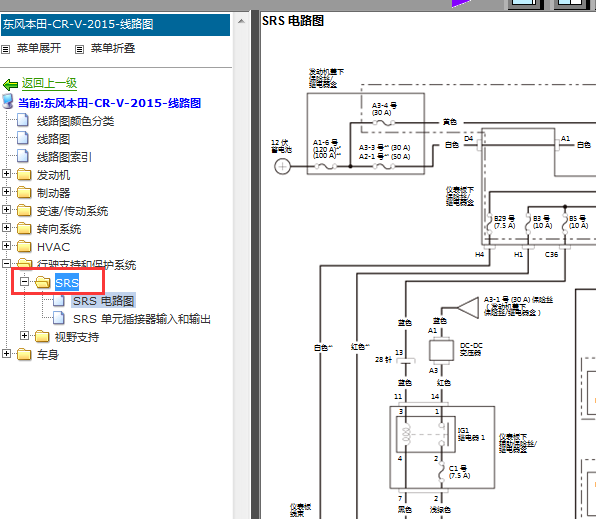Expand the 变速/传动系统 folder node
Viewport: 596px width, 519px height.
[6, 210]
